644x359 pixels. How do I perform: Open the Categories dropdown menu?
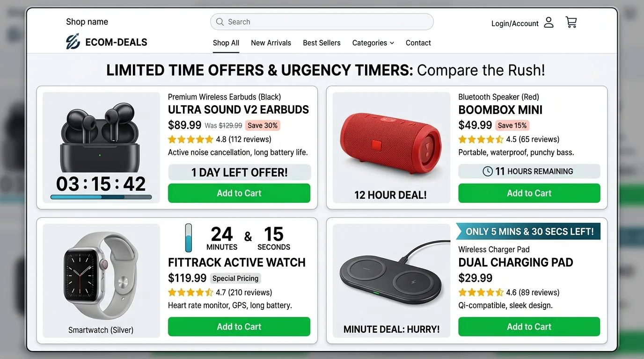click(369, 43)
